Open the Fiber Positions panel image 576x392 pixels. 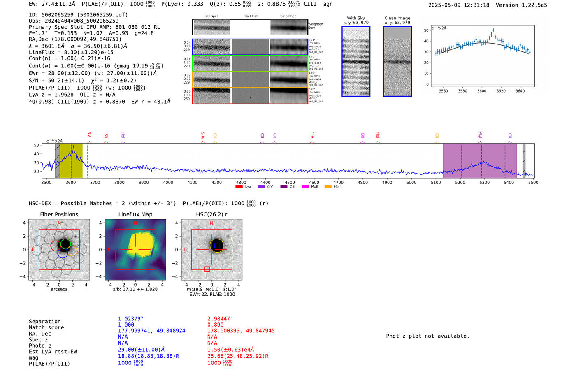coord(59,249)
